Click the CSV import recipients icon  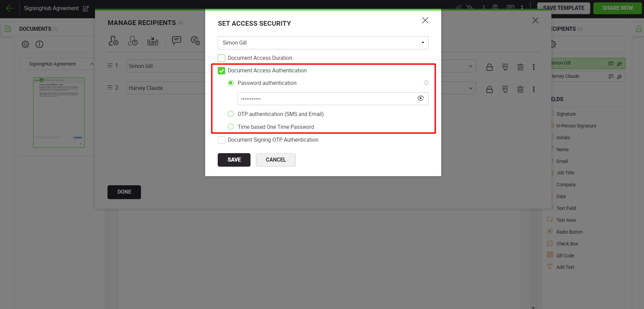[153, 41]
